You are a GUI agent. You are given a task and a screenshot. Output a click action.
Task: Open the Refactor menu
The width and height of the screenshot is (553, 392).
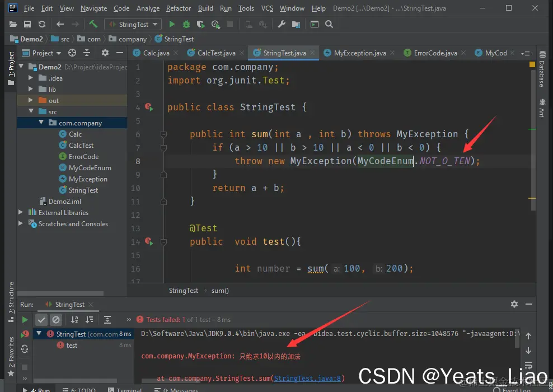(x=179, y=8)
